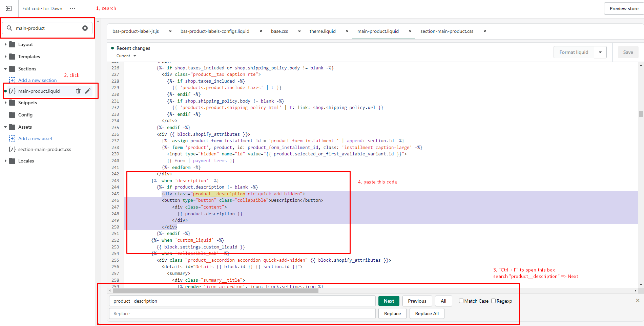Close the theme.liquid tab
The width and height of the screenshot is (644, 326).
tap(347, 31)
